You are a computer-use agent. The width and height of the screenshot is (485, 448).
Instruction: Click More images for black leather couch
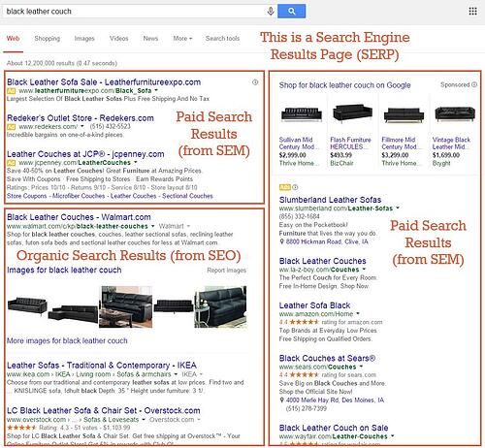[x=67, y=340]
